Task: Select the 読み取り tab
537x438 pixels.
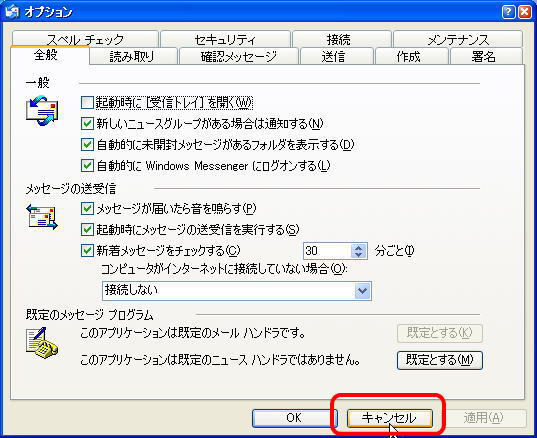Action: [x=132, y=56]
